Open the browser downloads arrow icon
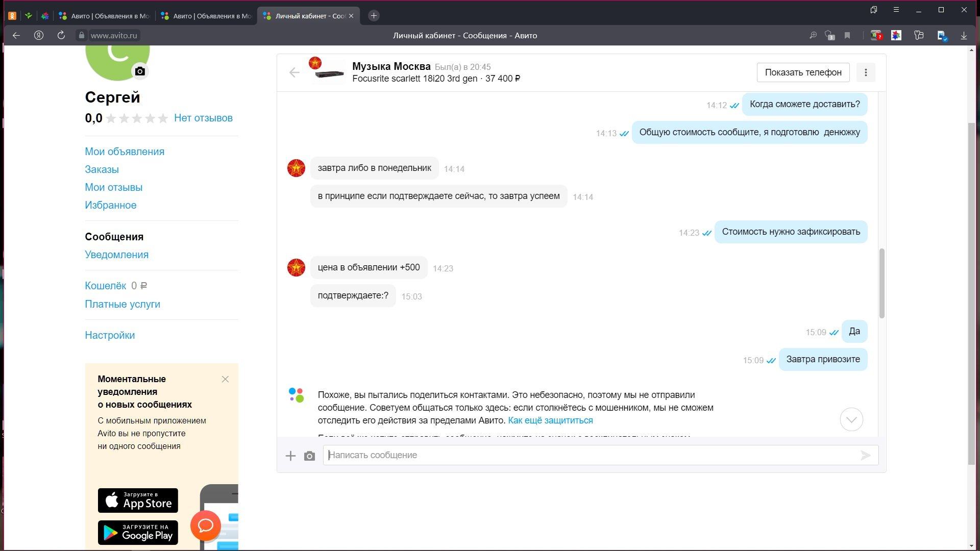Screen dimensions: 980x551 coord(964,35)
